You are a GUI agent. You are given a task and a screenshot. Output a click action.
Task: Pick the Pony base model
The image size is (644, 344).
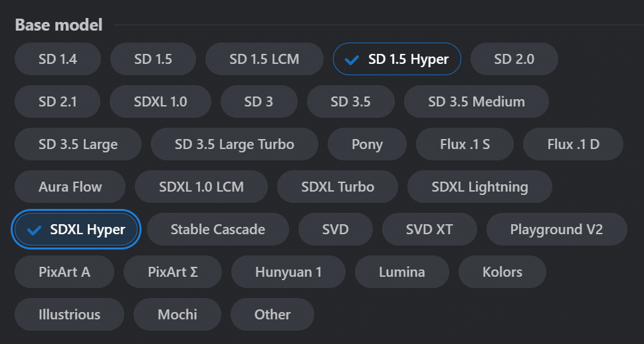[x=367, y=144]
